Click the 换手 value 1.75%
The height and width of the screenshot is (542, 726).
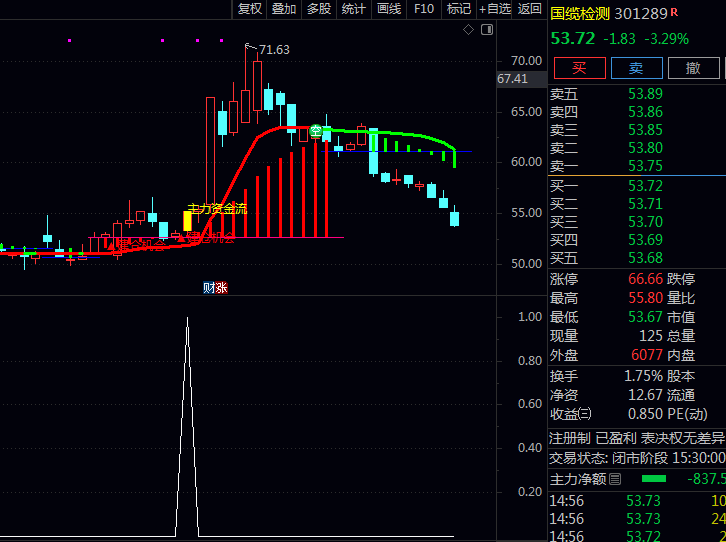coord(644,376)
